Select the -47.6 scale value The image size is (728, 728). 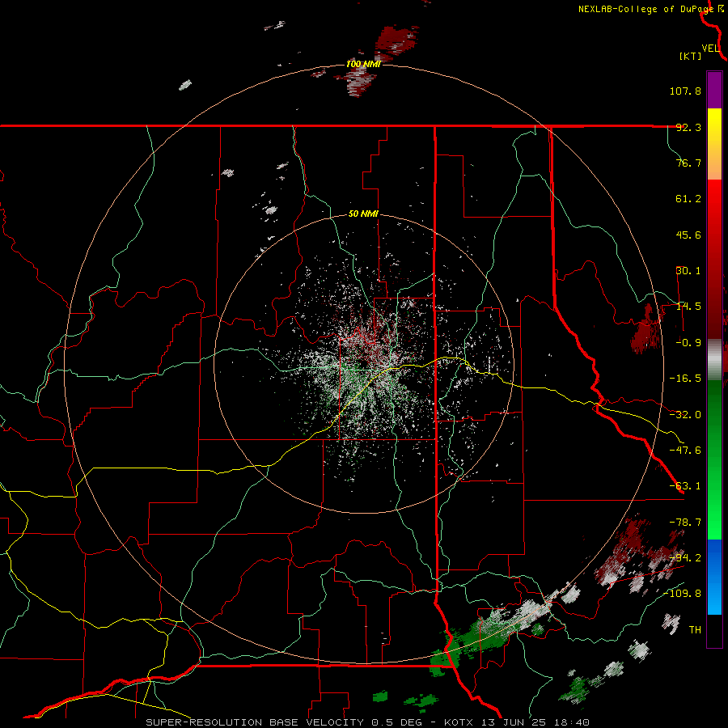coord(685,451)
